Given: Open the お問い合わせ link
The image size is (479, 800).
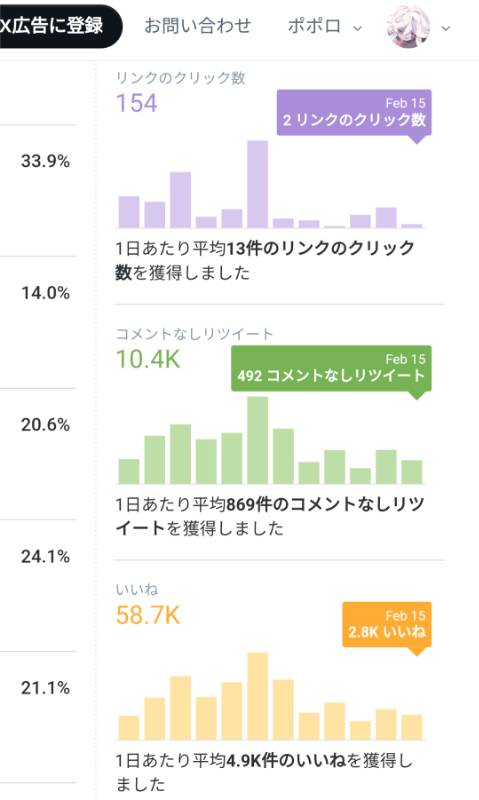Looking at the screenshot, I should click(198, 26).
